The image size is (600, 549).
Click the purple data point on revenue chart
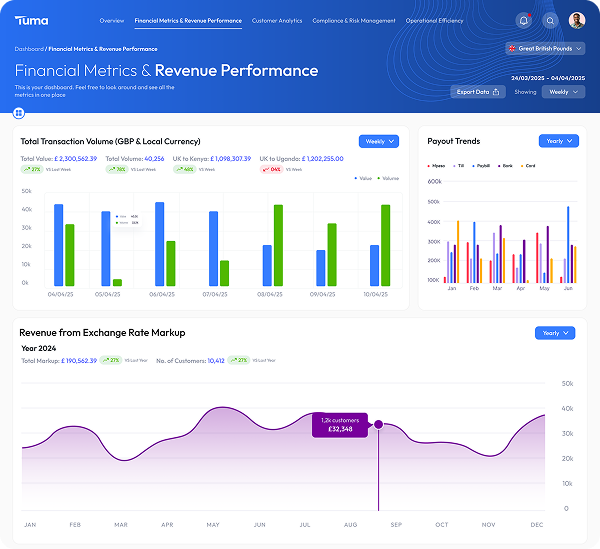378,425
